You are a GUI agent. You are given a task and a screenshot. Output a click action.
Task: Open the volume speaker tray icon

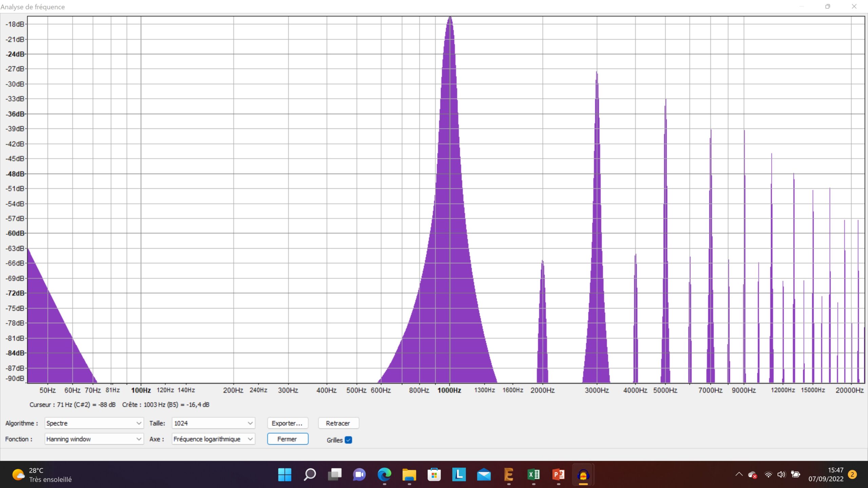pyautogui.click(x=781, y=474)
